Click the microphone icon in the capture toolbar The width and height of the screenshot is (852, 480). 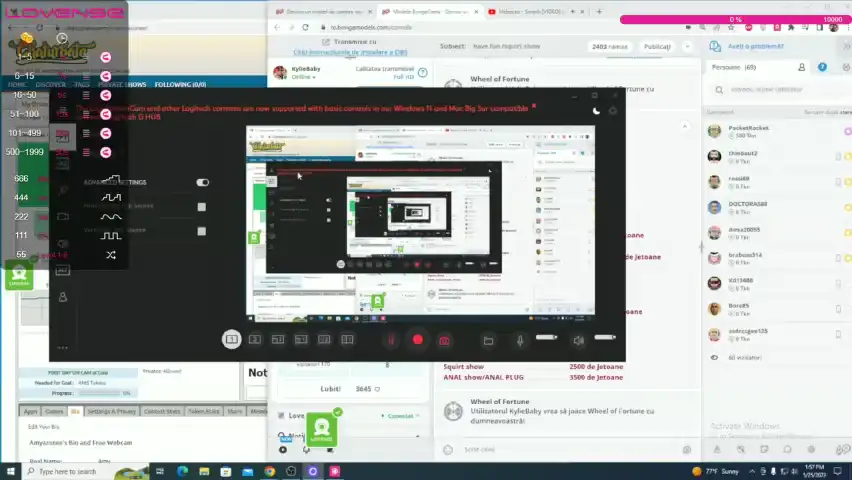520,340
